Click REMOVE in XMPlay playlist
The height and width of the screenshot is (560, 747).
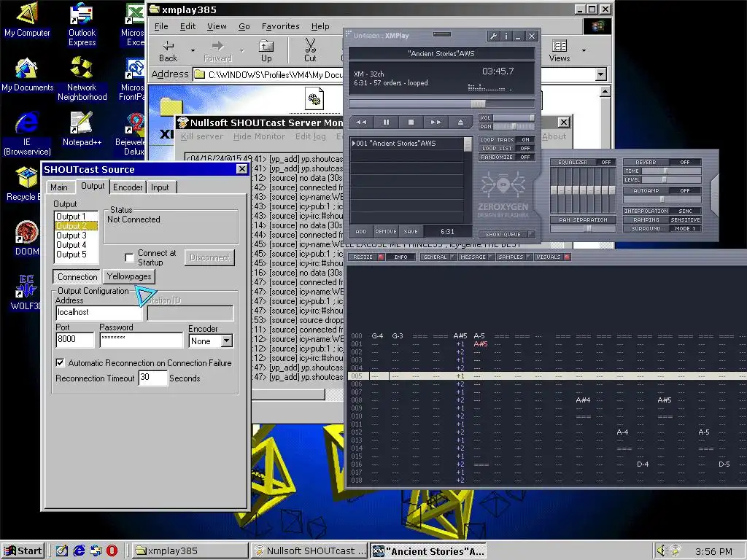click(386, 231)
